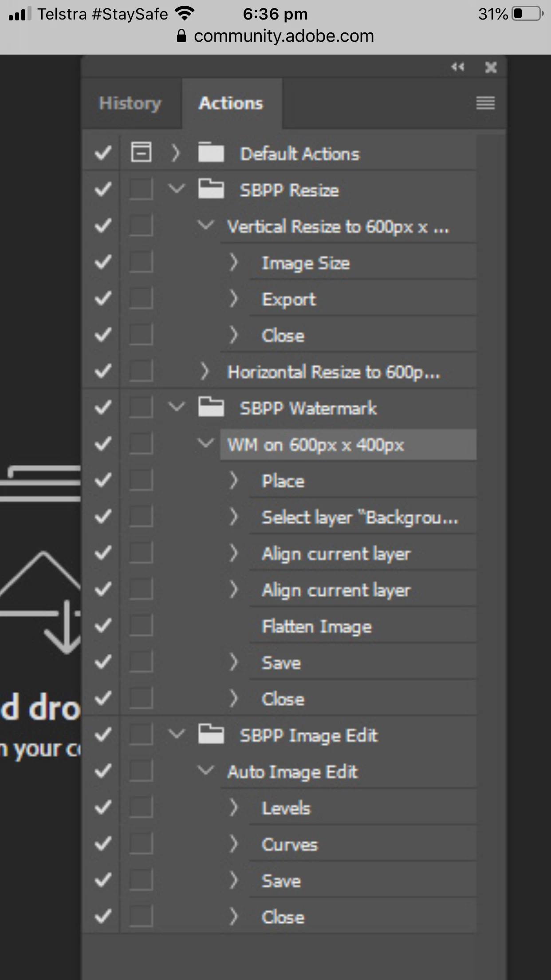The width and height of the screenshot is (551, 980).
Task: Select the Default Actions set
Action: point(300,154)
